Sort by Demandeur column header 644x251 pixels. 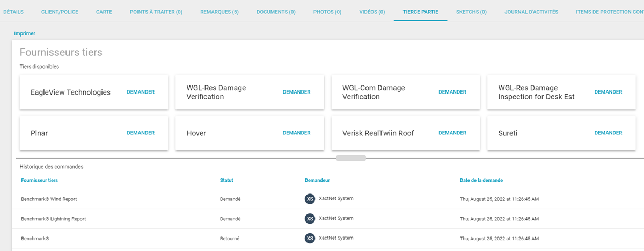[317, 180]
